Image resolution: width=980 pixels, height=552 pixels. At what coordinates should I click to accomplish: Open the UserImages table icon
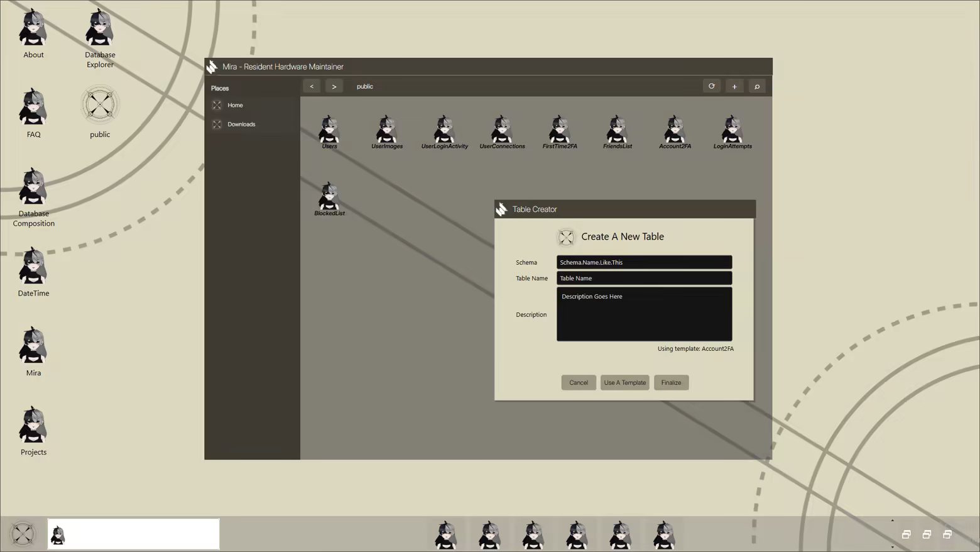[x=386, y=131]
